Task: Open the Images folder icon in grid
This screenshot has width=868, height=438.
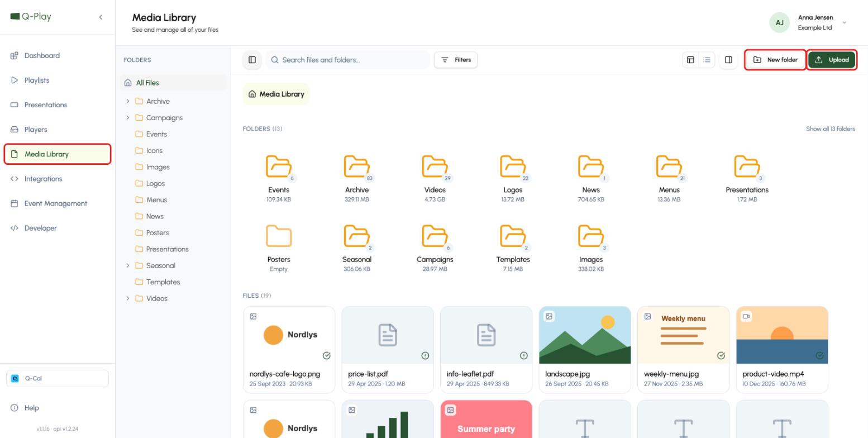Action: (x=591, y=236)
